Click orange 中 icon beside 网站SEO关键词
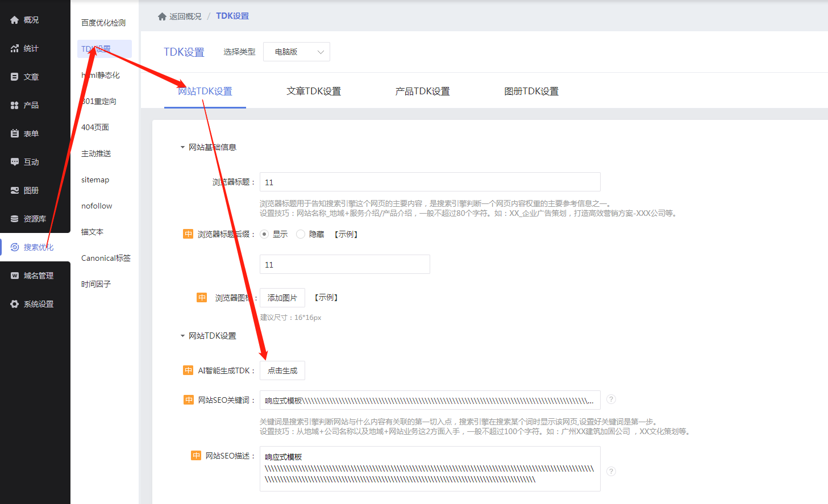Image resolution: width=828 pixels, height=504 pixels. tap(189, 400)
